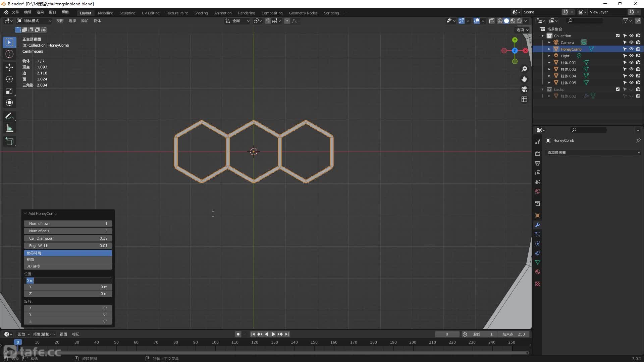Uncheck Collection exclude checkbox
Image resolution: width=644 pixels, height=362 pixels.
[618, 36]
